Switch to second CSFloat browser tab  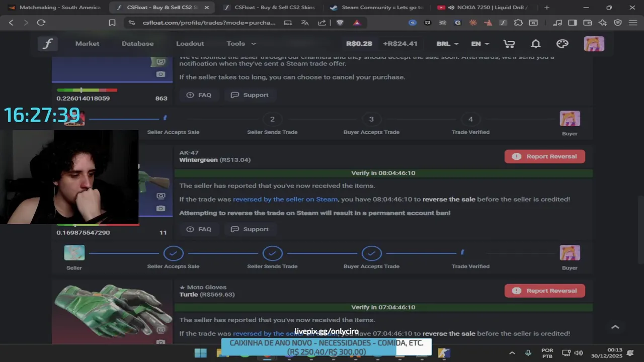(x=269, y=8)
